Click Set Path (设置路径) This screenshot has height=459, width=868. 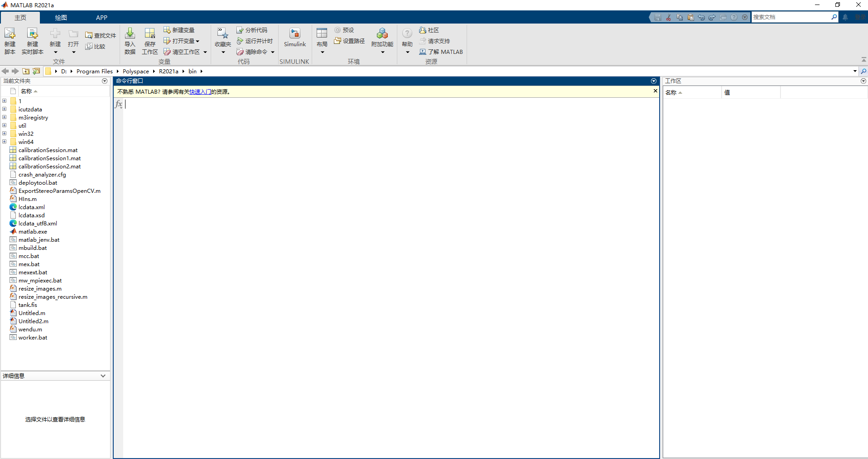(x=349, y=41)
